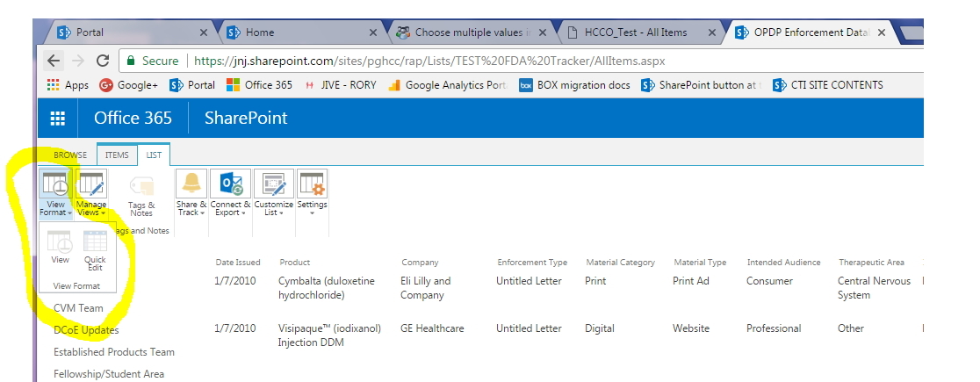Choose the standard View format icon
This screenshot has width=980, height=382.
pos(60,243)
